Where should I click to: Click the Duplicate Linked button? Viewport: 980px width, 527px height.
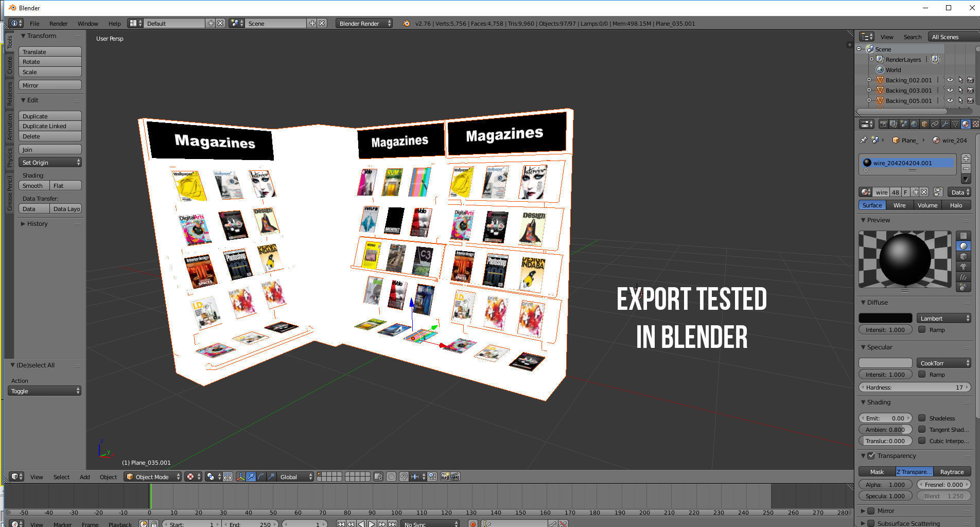tap(50, 126)
